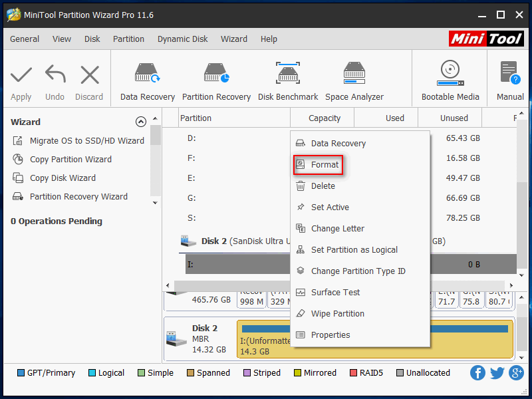Collapse the Wizard panel section
532x399 pixels.
pos(140,122)
